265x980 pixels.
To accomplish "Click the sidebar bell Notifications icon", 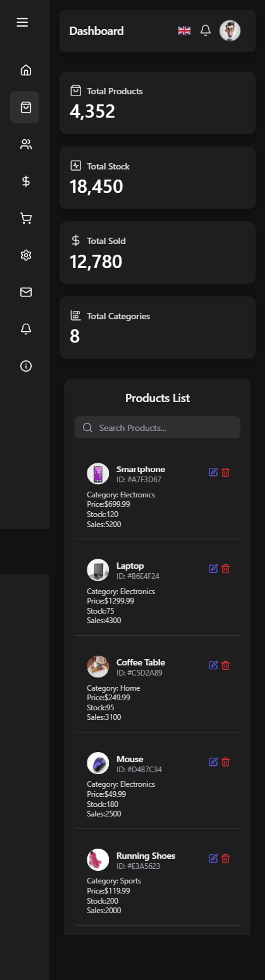I will (x=26, y=329).
